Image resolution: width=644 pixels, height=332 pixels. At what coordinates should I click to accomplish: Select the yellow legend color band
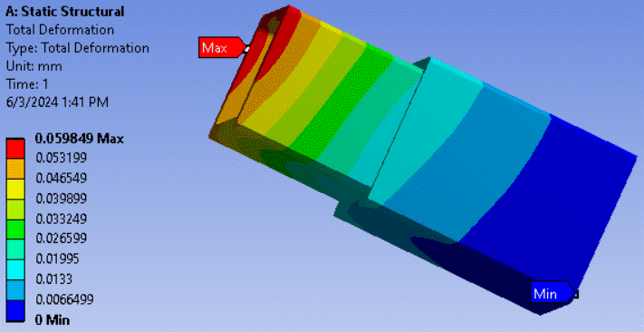(15, 189)
